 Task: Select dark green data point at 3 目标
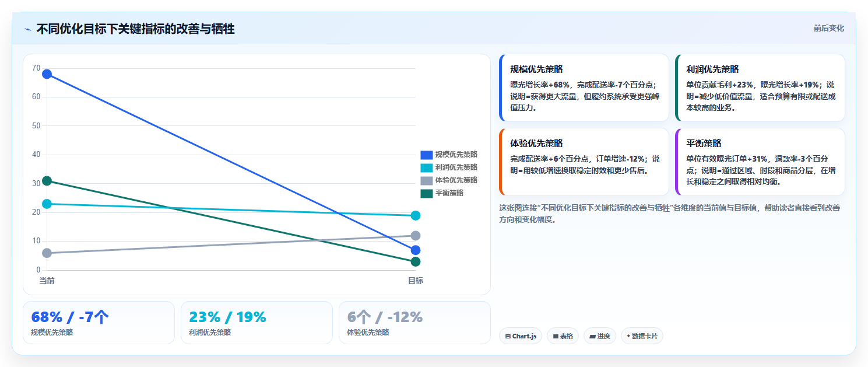(416, 261)
